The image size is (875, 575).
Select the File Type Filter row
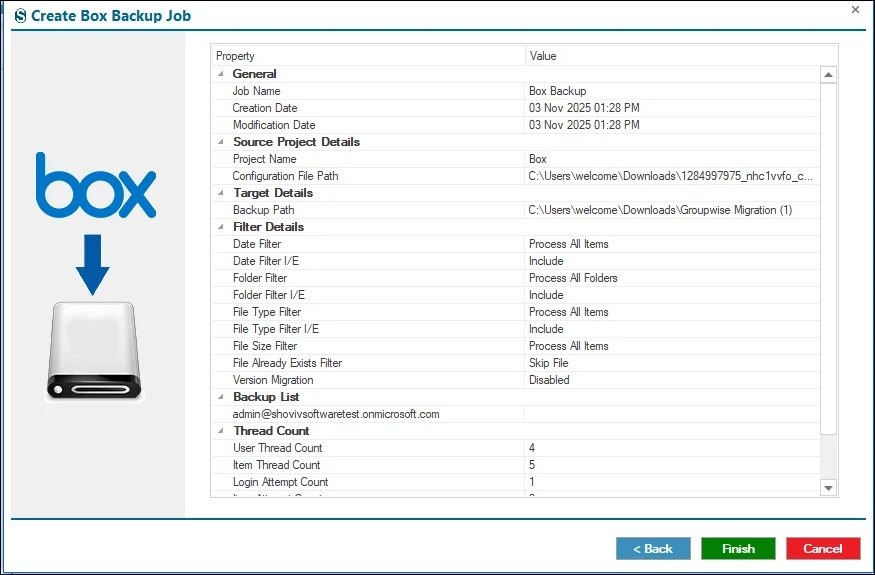coord(516,312)
